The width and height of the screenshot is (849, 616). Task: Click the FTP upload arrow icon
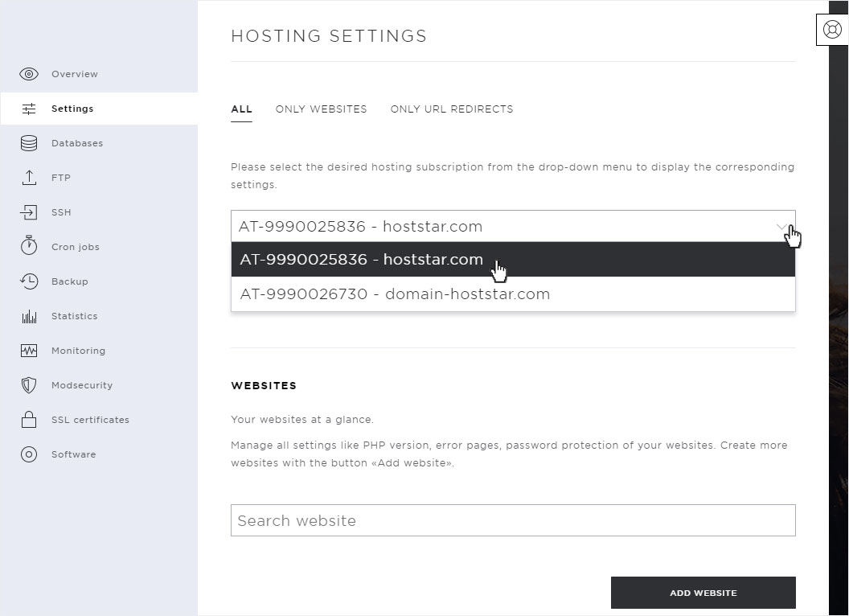pyautogui.click(x=29, y=178)
